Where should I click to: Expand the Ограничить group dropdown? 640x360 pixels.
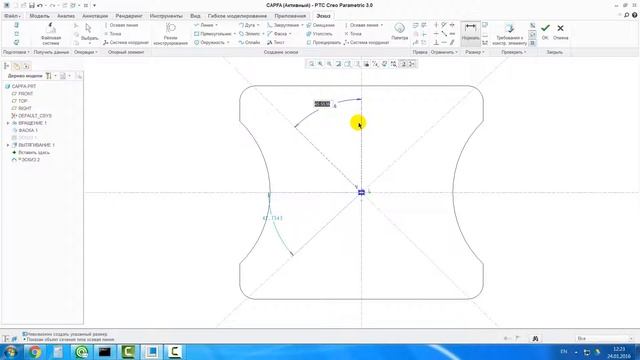[444, 52]
